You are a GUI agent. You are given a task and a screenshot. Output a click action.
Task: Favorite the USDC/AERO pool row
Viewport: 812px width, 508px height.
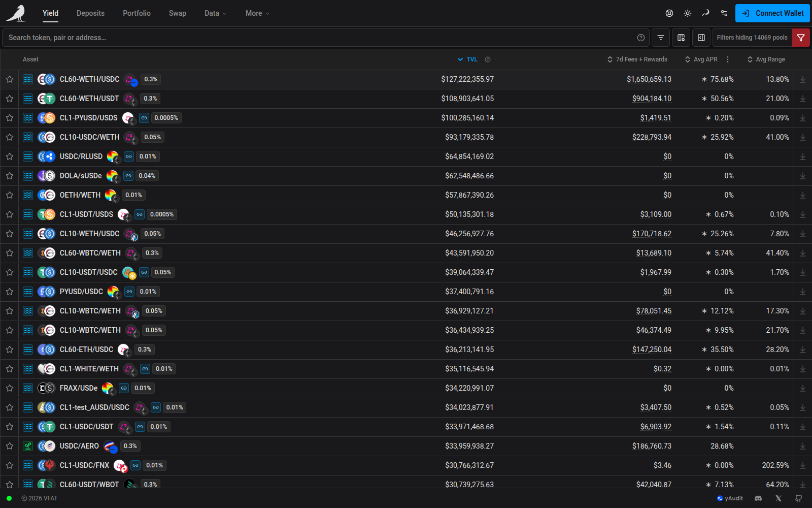(x=10, y=446)
